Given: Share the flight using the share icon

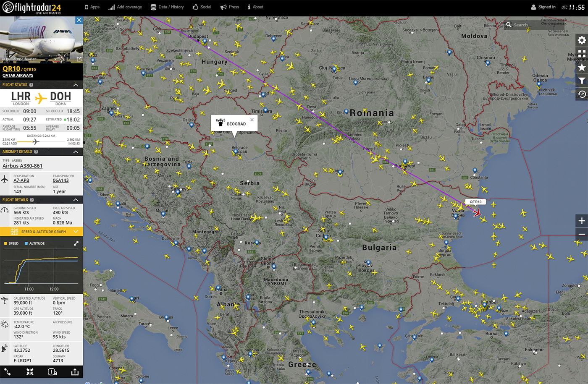Looking at the screenshot, I should (x=75, y=371).
